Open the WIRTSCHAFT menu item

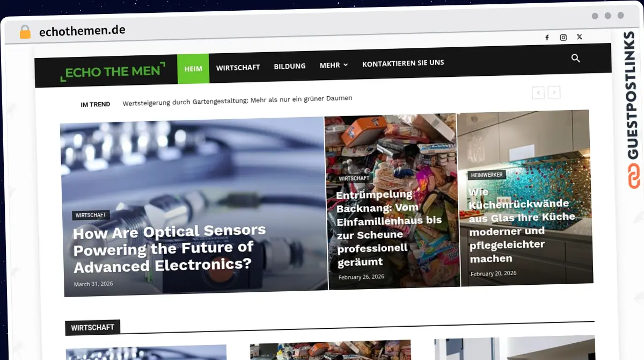pos(238,67)
